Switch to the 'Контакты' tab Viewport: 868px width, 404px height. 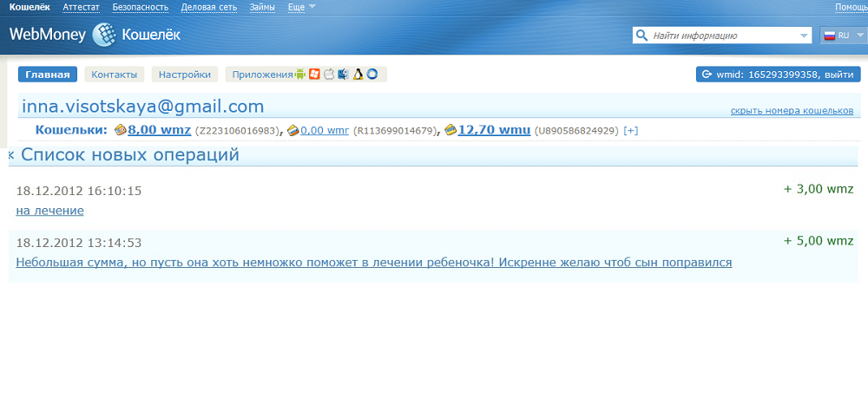pos(114,75)
